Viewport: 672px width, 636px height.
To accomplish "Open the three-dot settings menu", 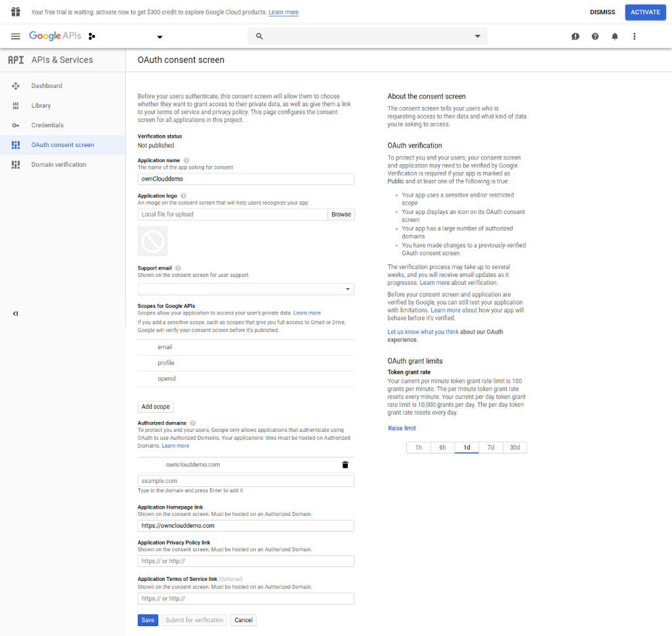I will coord(634,37).
